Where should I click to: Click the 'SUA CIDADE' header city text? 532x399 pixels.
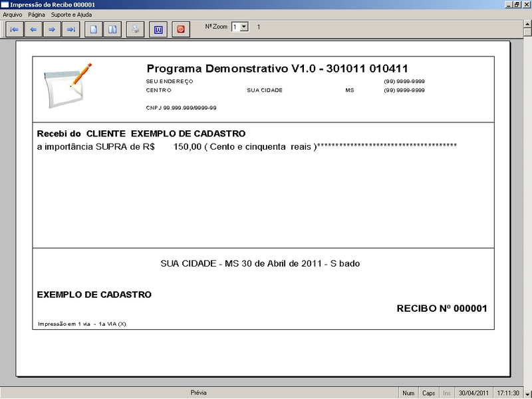265,90
